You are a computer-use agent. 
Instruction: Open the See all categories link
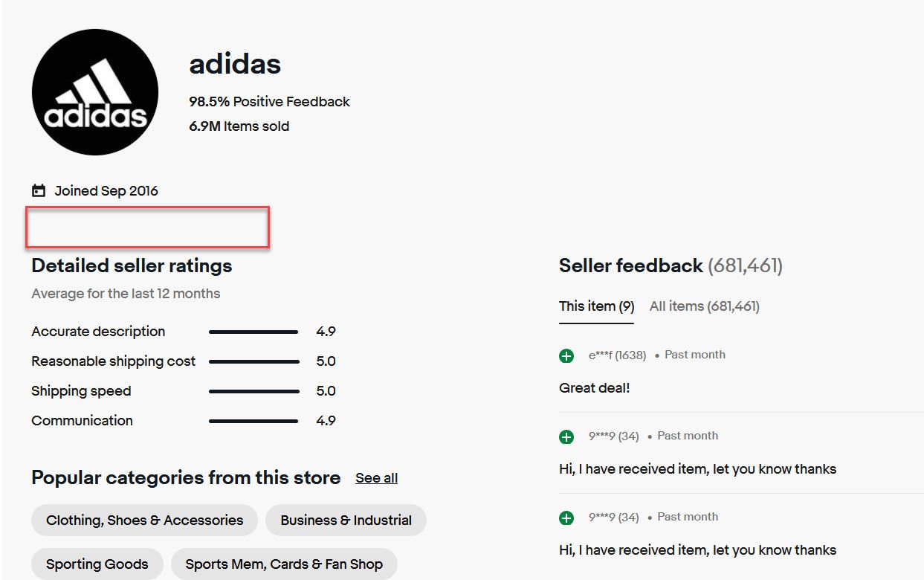pyautogui.click(x=376, y=478)
